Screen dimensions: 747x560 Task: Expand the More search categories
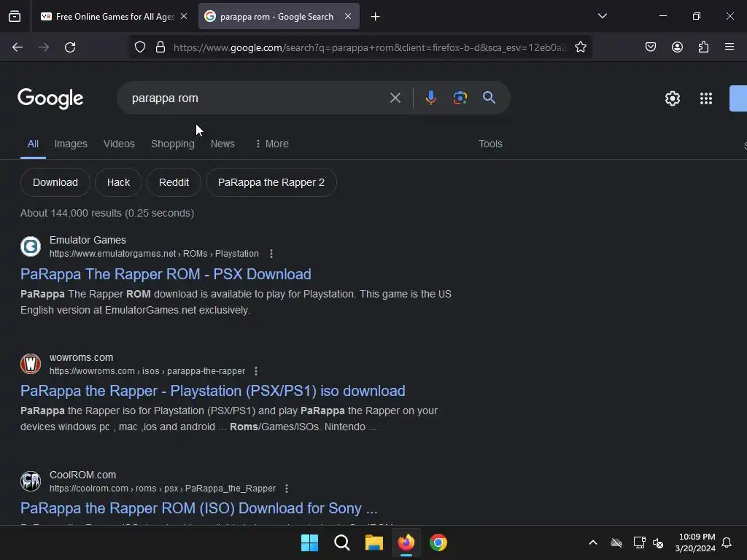pos(272,144)
